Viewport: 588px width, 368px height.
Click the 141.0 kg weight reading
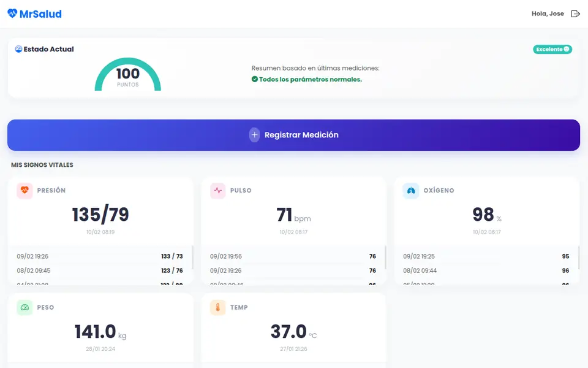tap(100, 332)
